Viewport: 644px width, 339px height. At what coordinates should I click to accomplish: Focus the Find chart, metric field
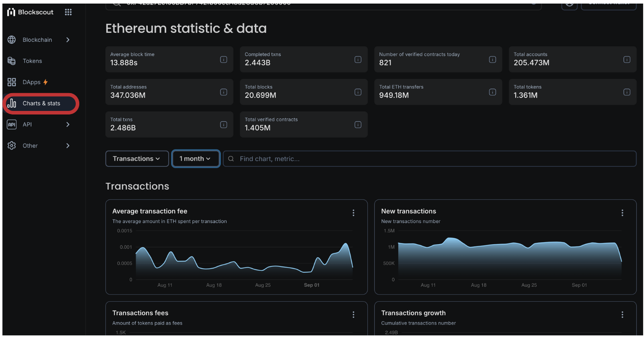[429, 159]
